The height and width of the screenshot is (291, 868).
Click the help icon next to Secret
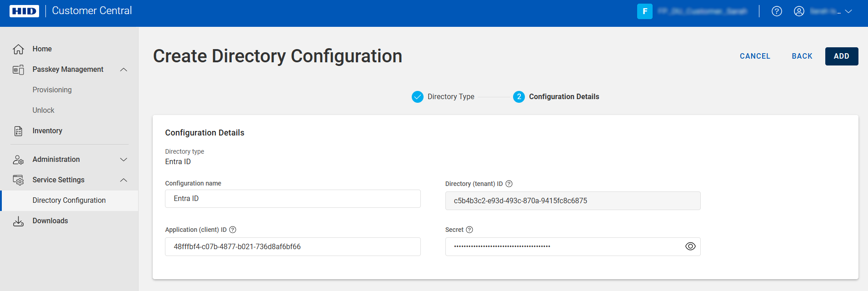469,230
